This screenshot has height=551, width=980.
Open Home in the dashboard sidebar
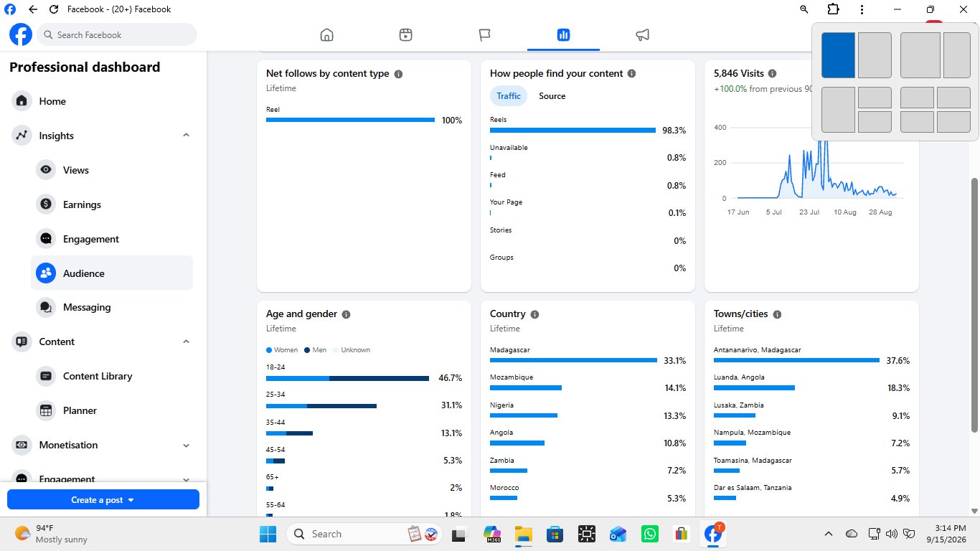103,101
